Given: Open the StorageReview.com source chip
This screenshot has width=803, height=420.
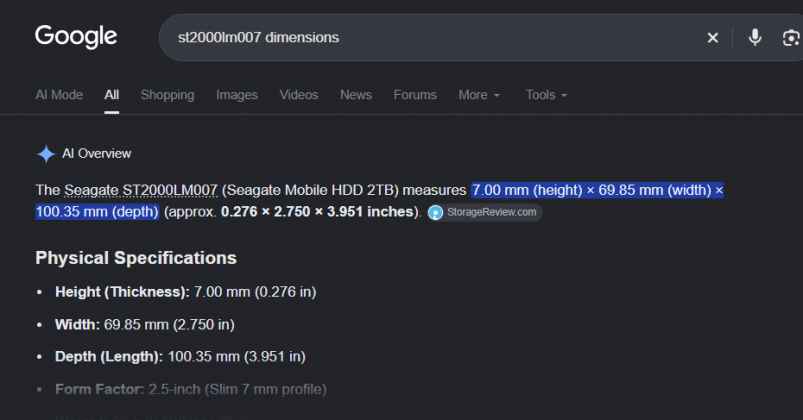Looking at the screenshot, I should [x=485, y=213].
